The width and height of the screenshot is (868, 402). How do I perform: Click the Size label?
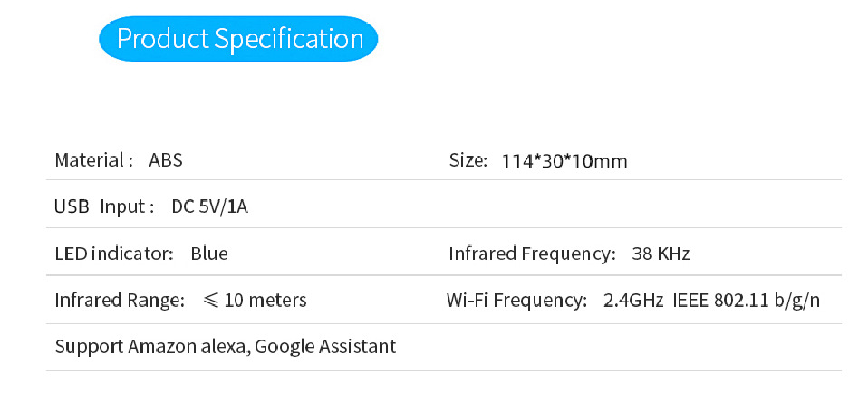click(x=468, y=161)
